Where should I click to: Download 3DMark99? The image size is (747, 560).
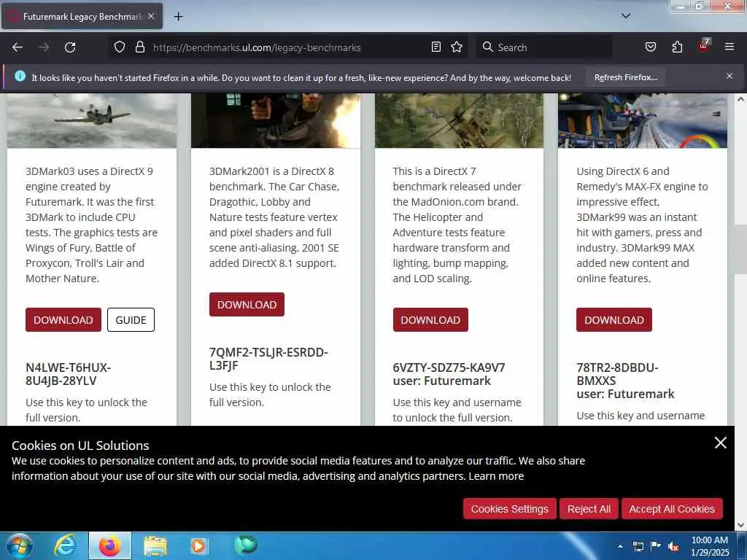pyautogui.click(x=614, y=320)
